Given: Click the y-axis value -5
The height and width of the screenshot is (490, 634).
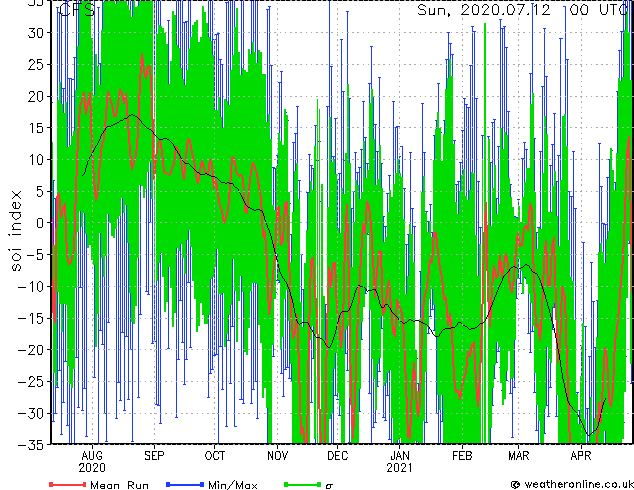Looking at the screenshot, I should pyautogui.click(x=36, y=255).
